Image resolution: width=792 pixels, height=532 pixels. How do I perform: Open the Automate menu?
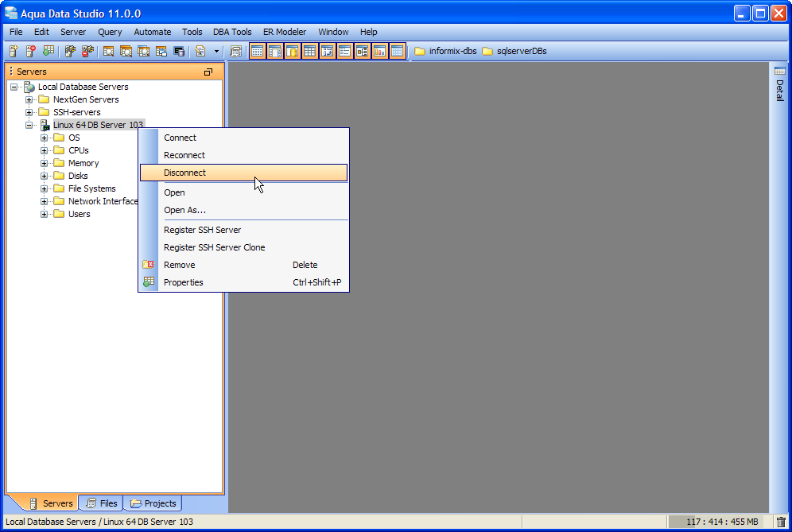point(152,32)
